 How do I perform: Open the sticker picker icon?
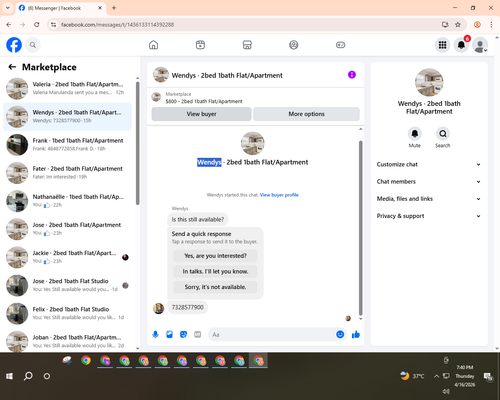(x=183, y=334)
